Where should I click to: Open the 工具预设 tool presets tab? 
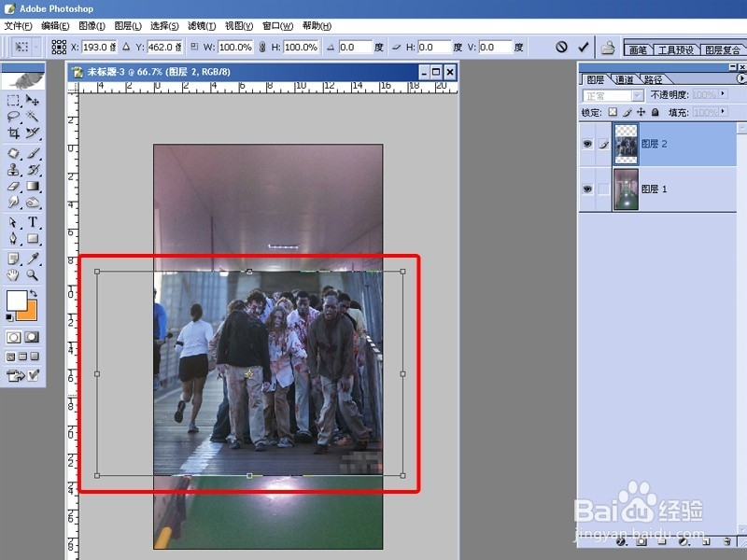click(x=675, y=49)
